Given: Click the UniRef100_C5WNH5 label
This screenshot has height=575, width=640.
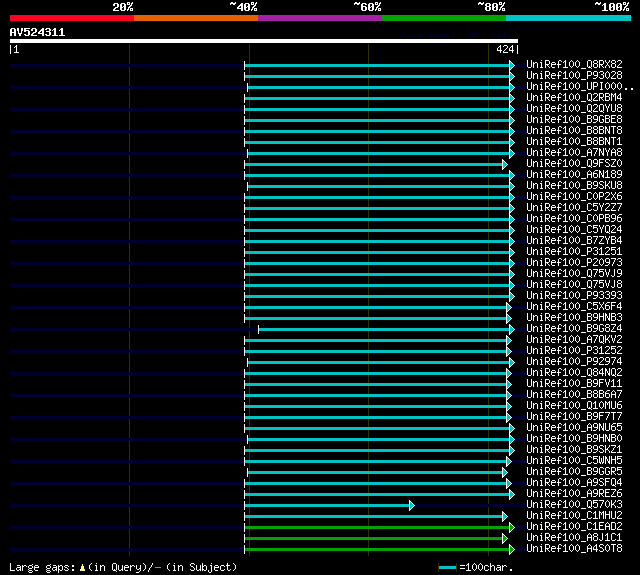Looking at the screenshot, I should tap(574, 461).
